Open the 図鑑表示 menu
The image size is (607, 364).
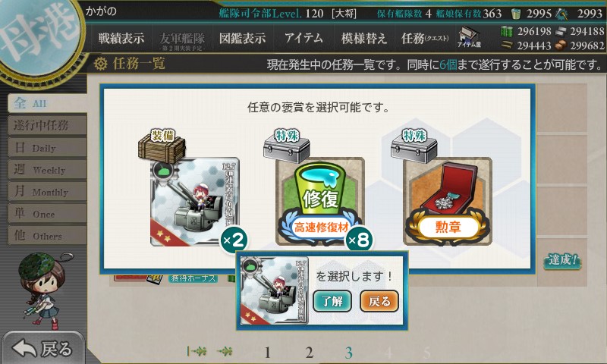coord(243,38)
